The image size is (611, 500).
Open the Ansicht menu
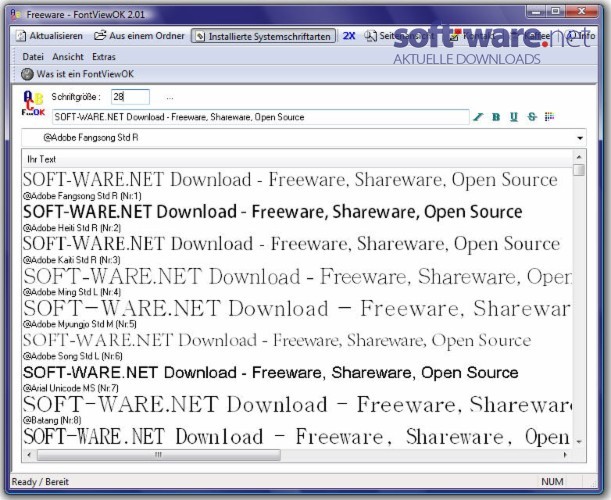point(68,57)
